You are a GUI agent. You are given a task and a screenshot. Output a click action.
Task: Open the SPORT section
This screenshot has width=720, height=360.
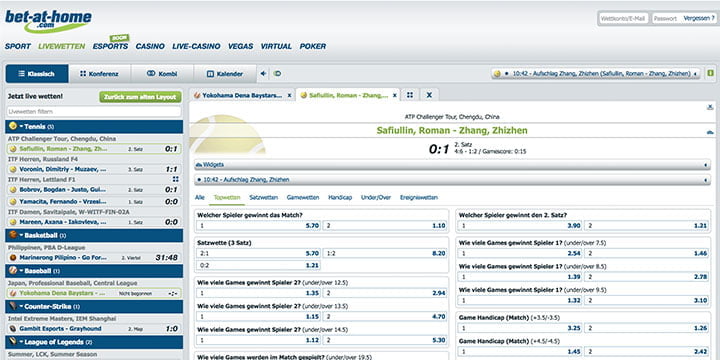coord(18,46)
